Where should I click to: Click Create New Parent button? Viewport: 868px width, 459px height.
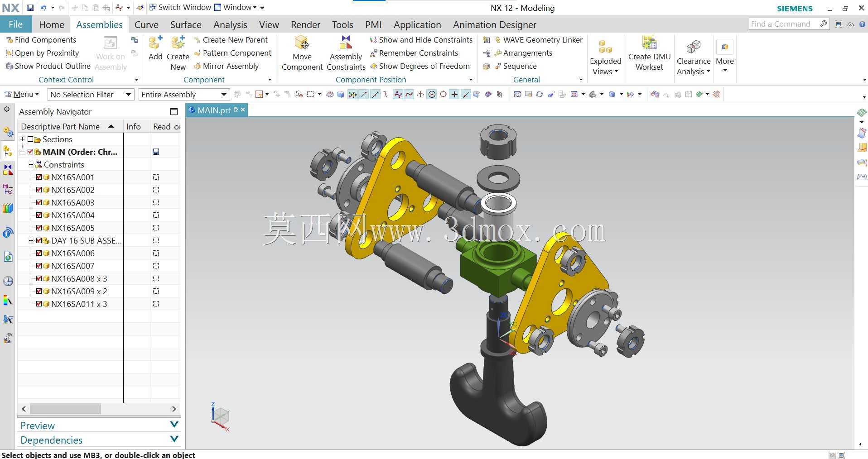231,40
